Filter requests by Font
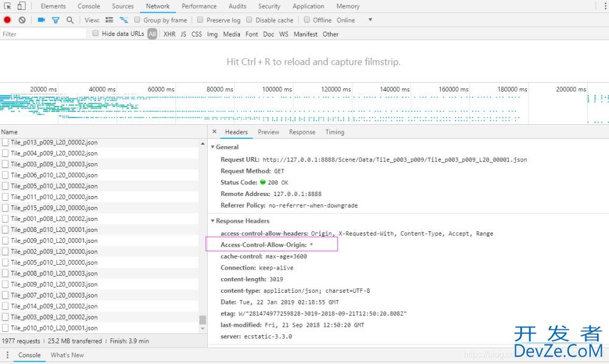The height and width of the screenshot is (364, 609). (252, 34)
